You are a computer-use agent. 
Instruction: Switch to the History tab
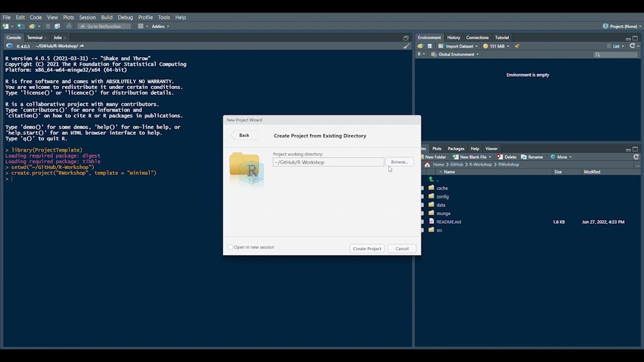click(453, 37)
